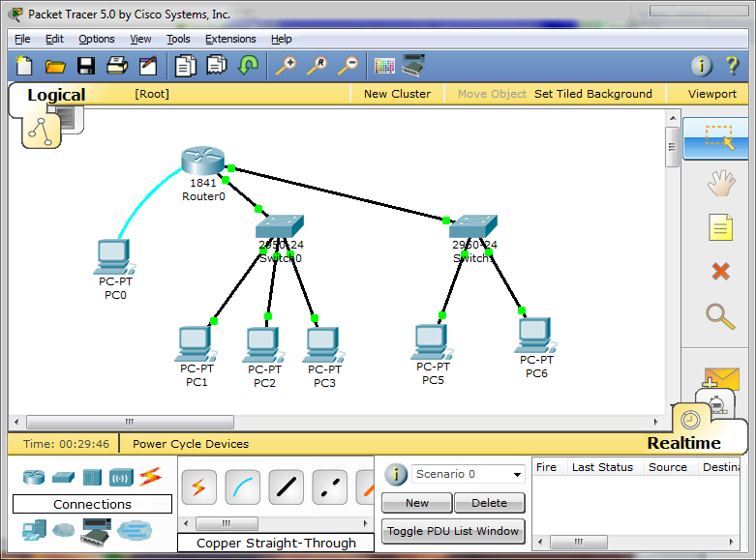
Task: Click the Viewport button
Action: [712, 94]
